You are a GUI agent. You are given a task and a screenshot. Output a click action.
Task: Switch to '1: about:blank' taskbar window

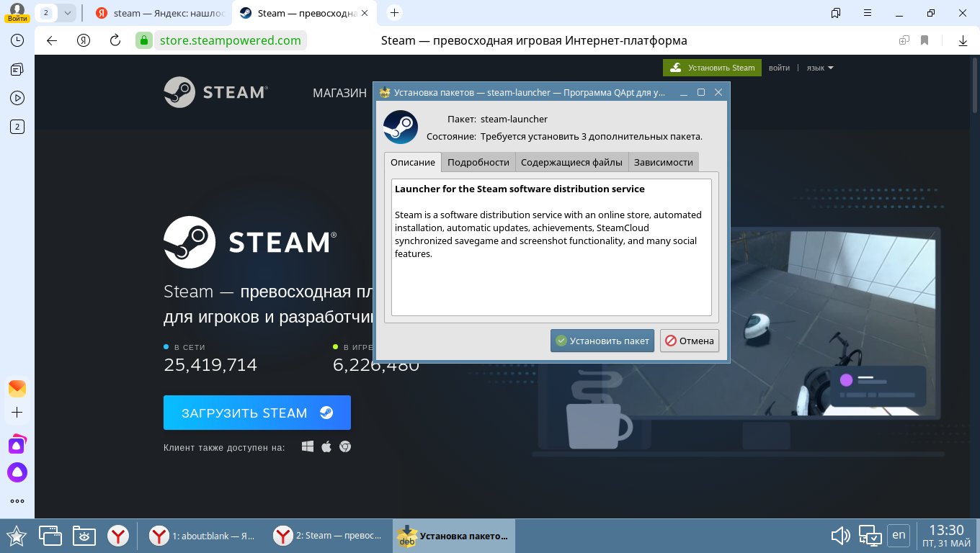tap(202, 536)
